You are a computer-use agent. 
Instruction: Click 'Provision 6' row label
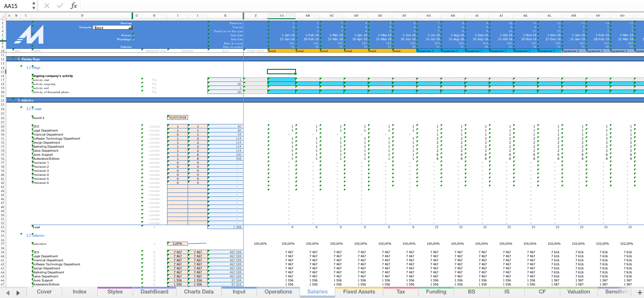tap(40, 183)
